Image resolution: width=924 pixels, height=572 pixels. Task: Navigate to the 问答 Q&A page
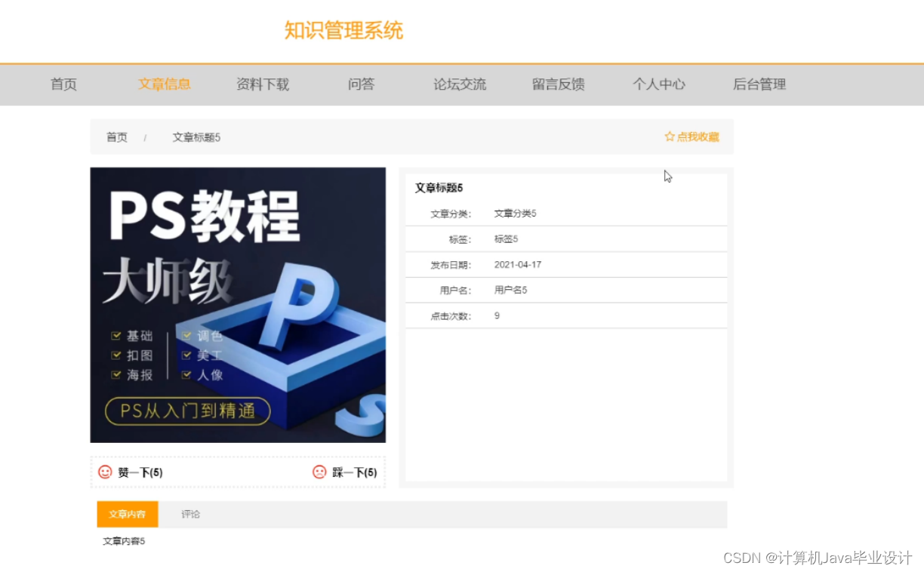(360, 85)
